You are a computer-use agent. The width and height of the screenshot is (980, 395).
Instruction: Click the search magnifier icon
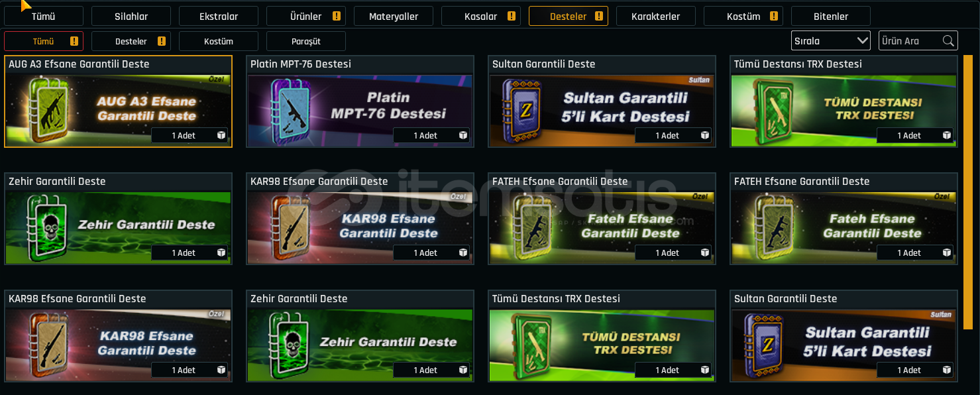click(948, 40)
